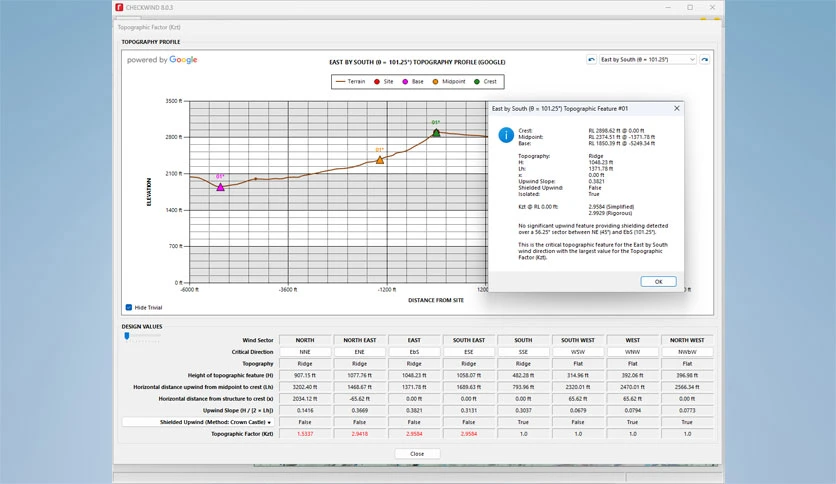Select the NORTH EAST wind sector header
This screenshot has width=836, height=484.
coord(359,340)
